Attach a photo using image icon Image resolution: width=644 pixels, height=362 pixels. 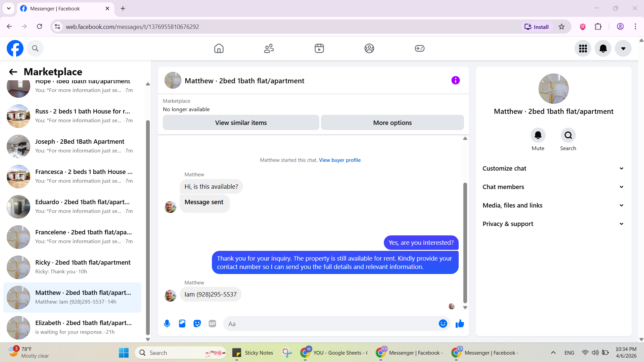pos(182,324)
